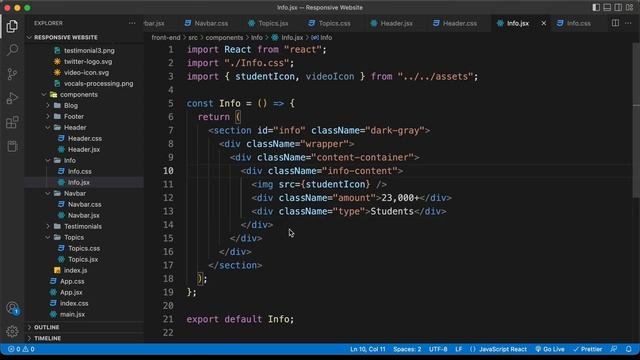The image size is (640, 360).
Task: Switch to the Header.css tab
Action: [x=455, y=23]
